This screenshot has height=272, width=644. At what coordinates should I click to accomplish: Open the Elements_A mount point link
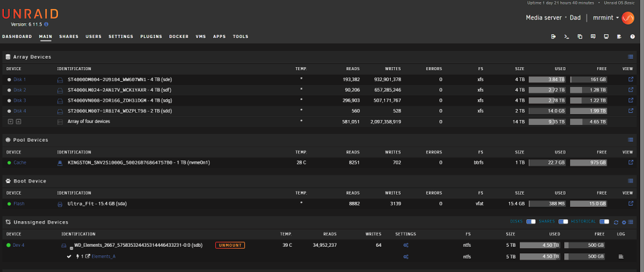point(104,257)
